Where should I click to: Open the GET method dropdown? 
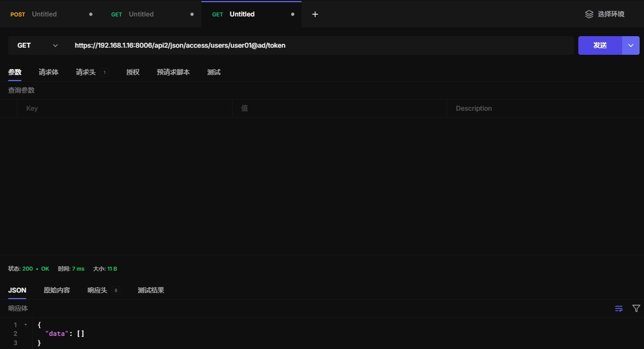click(x=36, y=45)
